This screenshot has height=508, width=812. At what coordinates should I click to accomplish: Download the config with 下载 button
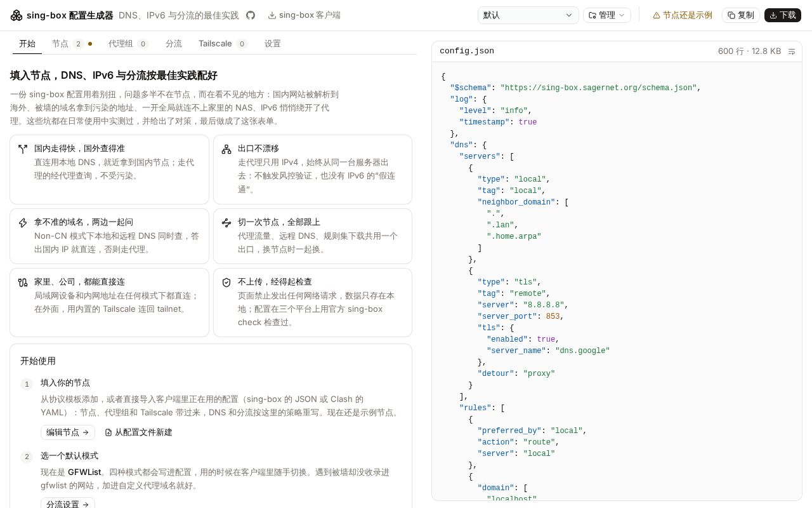(x=783, y=15)
